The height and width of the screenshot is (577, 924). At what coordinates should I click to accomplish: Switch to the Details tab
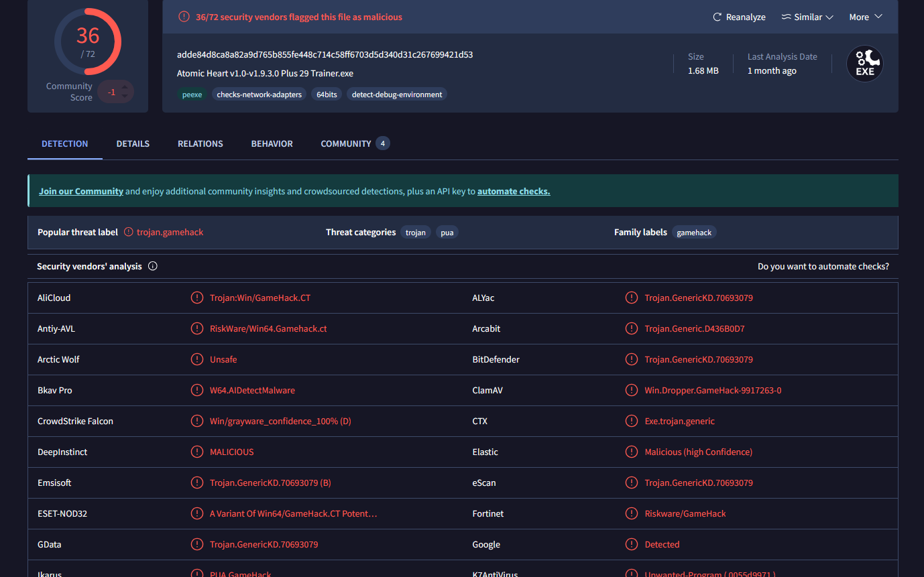tap(133, 144)
